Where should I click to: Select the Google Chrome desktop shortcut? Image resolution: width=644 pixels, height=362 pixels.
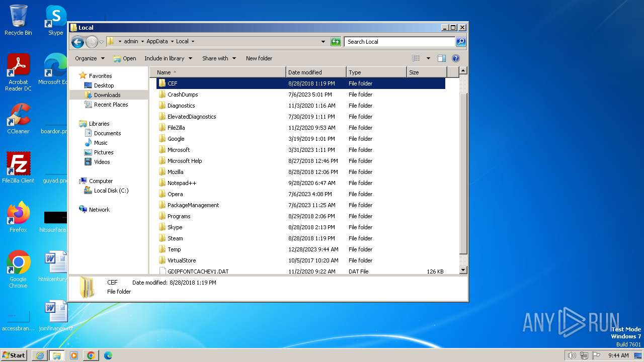click(x=18, y=269)
